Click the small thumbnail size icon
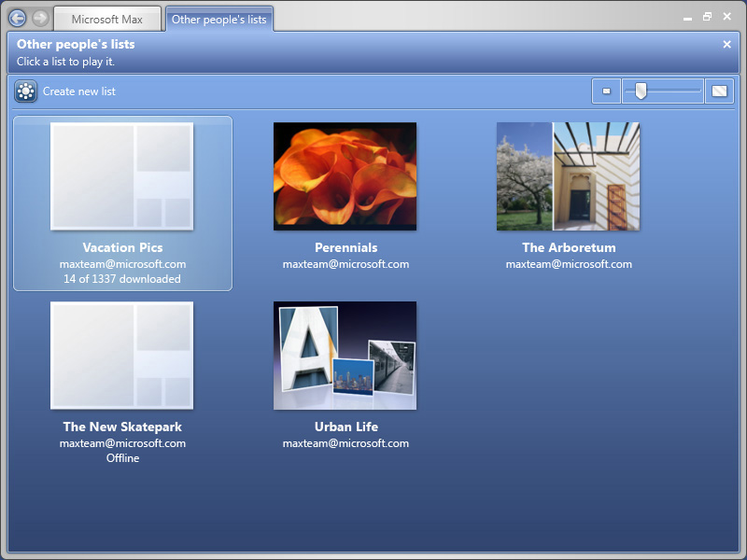The image size is (747, 560). pos(606,91)
